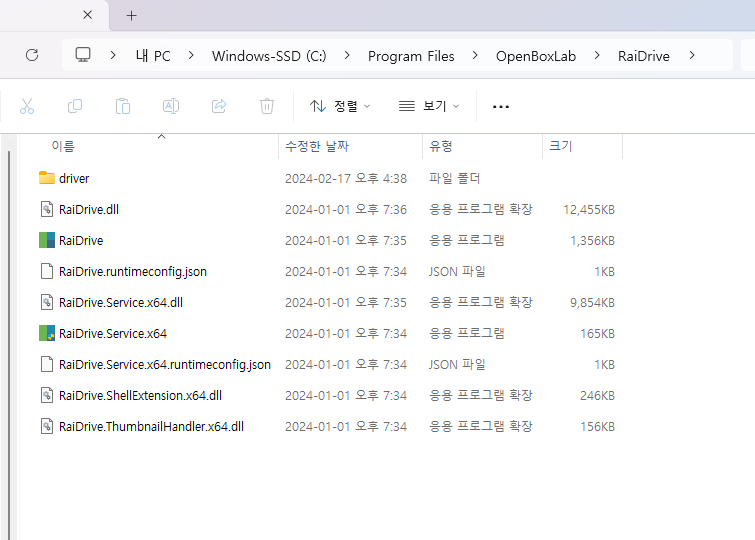755x540 pixels.
Task: Select RaiDrive.ShellExtension.x64.dll file icon
Action: point(47,395)
